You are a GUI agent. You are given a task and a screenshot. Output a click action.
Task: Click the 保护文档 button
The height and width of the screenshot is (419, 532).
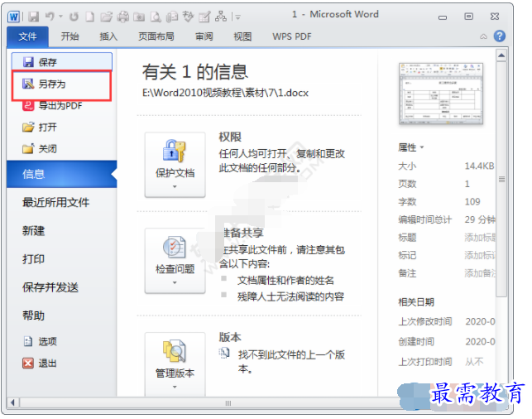(175, 164)
